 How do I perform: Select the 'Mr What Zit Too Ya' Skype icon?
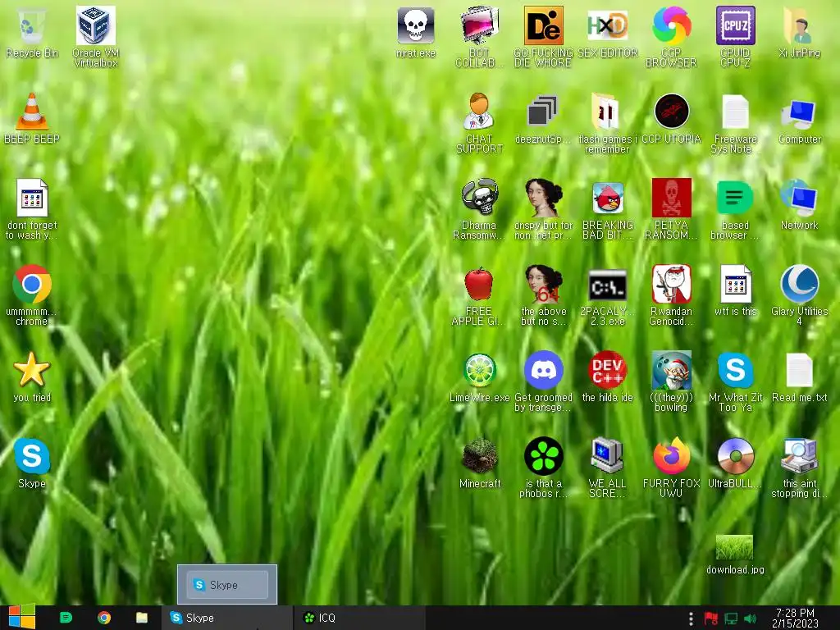[735, 370]
